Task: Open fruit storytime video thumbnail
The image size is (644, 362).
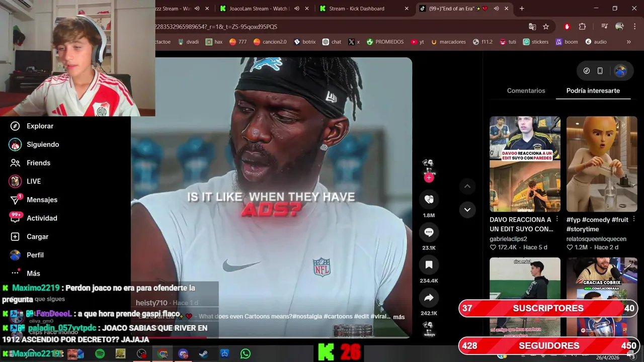Action: (x=602, y=164)
